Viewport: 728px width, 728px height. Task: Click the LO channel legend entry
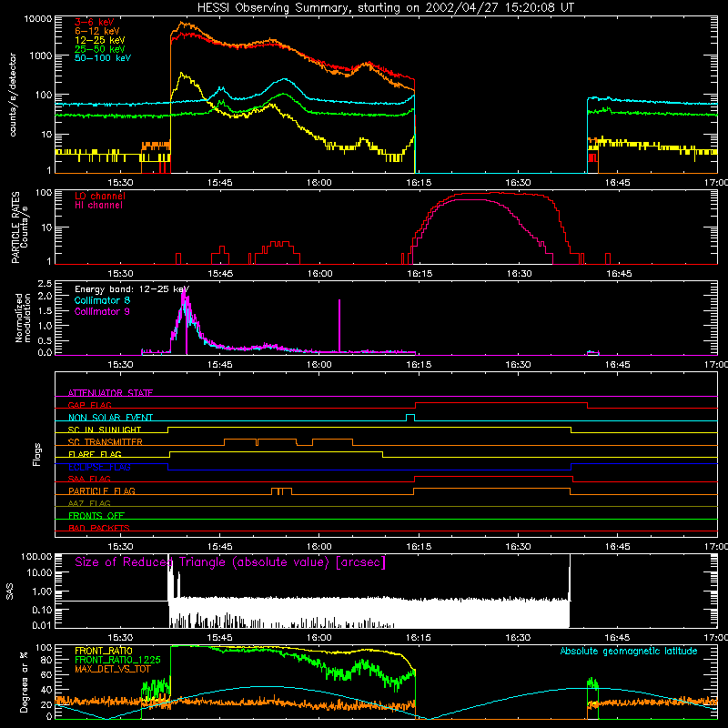[100, 196]
